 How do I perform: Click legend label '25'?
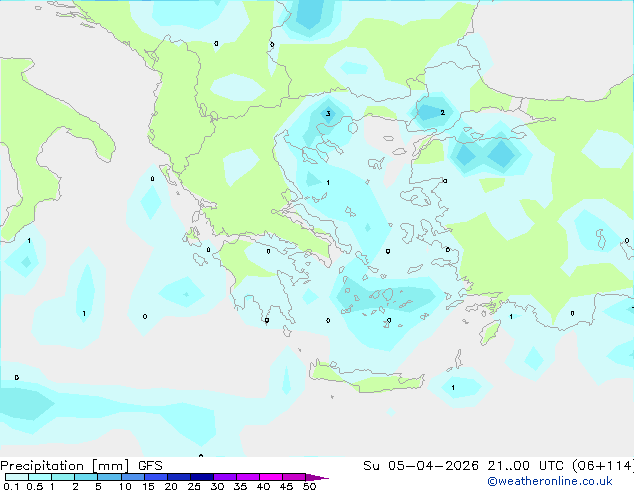pos(194,486)
